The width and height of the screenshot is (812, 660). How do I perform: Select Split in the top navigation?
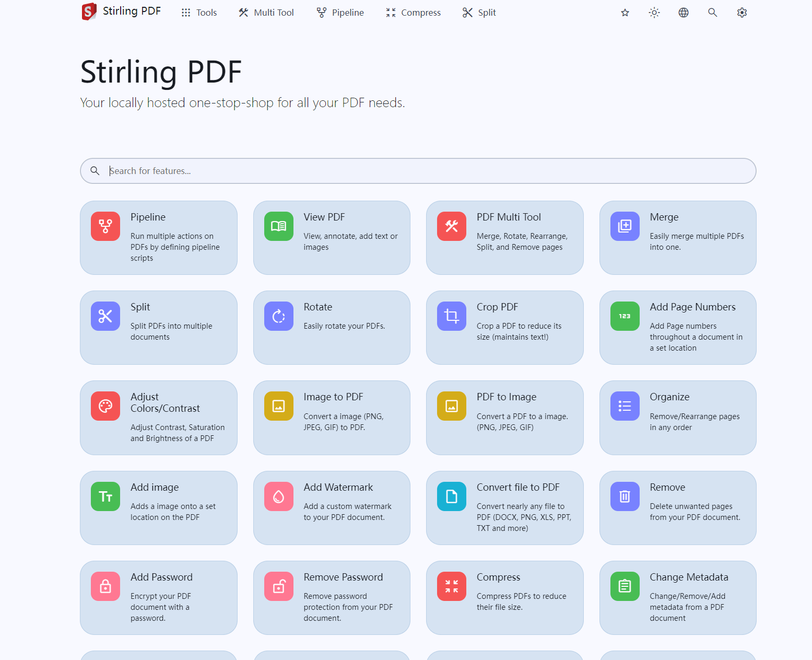(479, 13)
